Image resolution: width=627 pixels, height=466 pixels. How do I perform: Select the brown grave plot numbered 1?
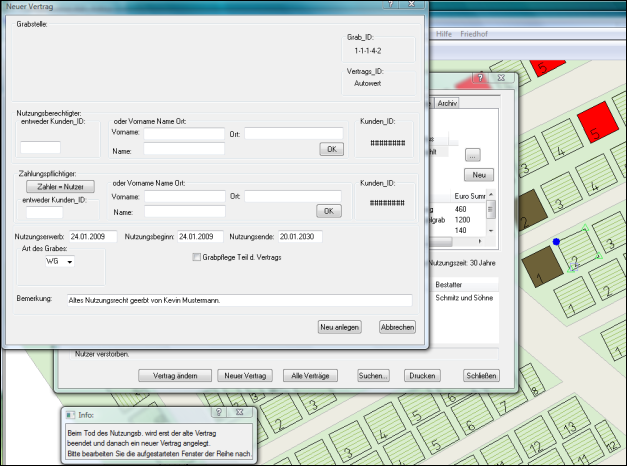click(543, 267)
